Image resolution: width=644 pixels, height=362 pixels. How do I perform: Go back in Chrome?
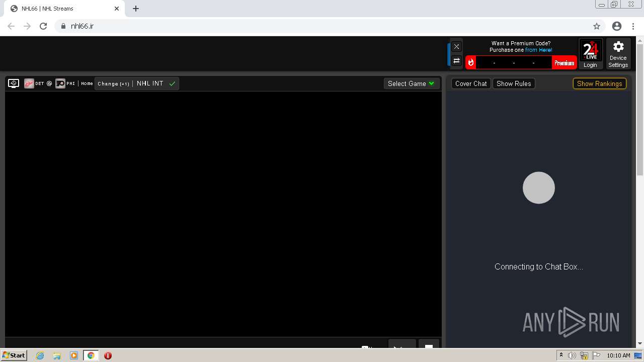click(11, 26)
